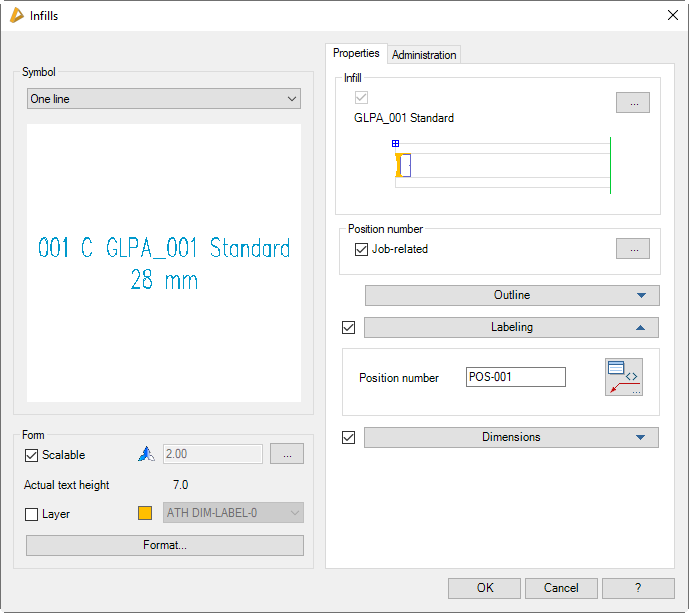Select the Properties tab
The height and width of the screenshot is (613, 689).
356,54
